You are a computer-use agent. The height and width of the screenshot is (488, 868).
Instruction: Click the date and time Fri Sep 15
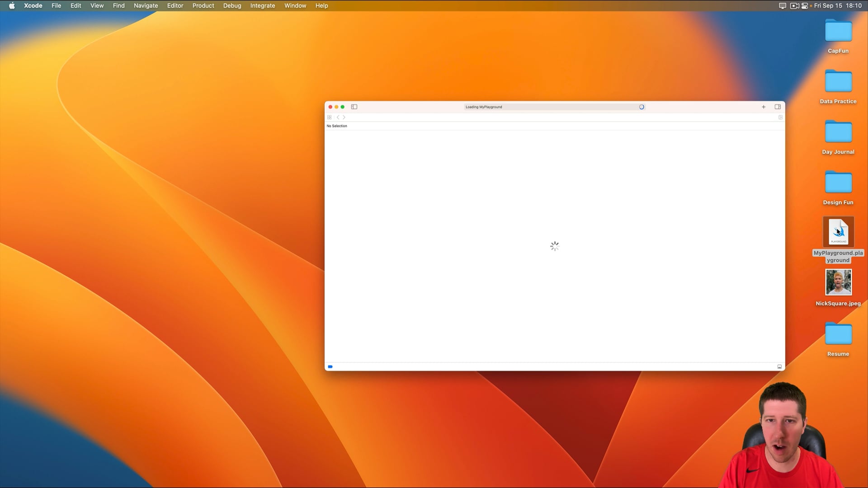[x=838, y=6]
